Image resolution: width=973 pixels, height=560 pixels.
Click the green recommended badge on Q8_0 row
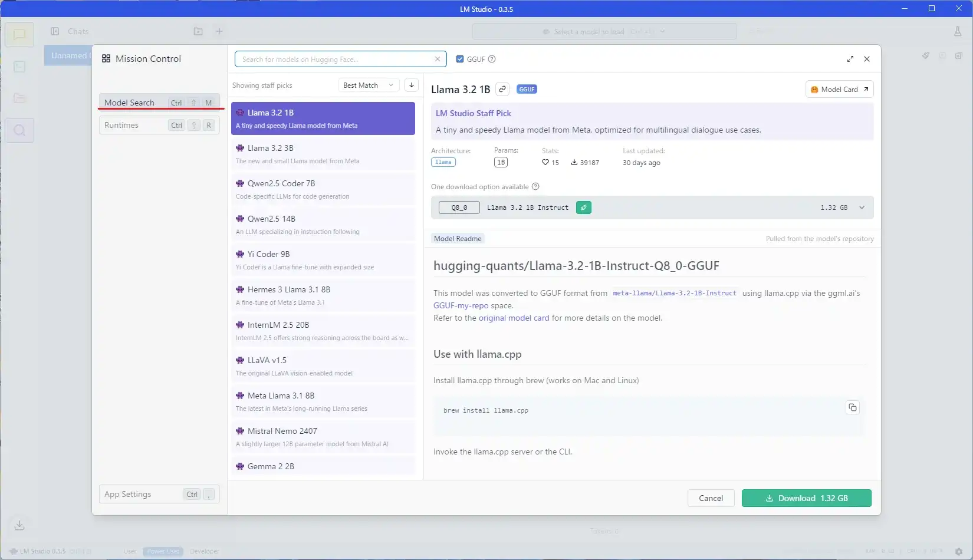pyautogui.click(x=583, y=207)
